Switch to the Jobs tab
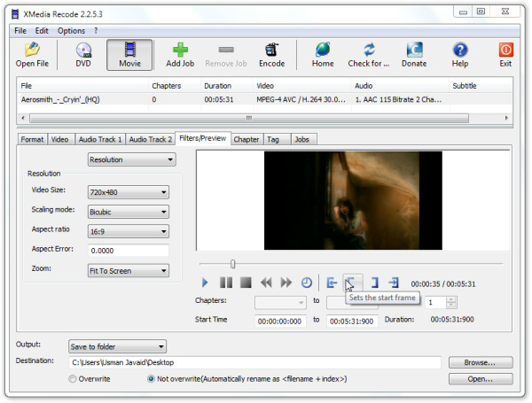 pos(302,139)
